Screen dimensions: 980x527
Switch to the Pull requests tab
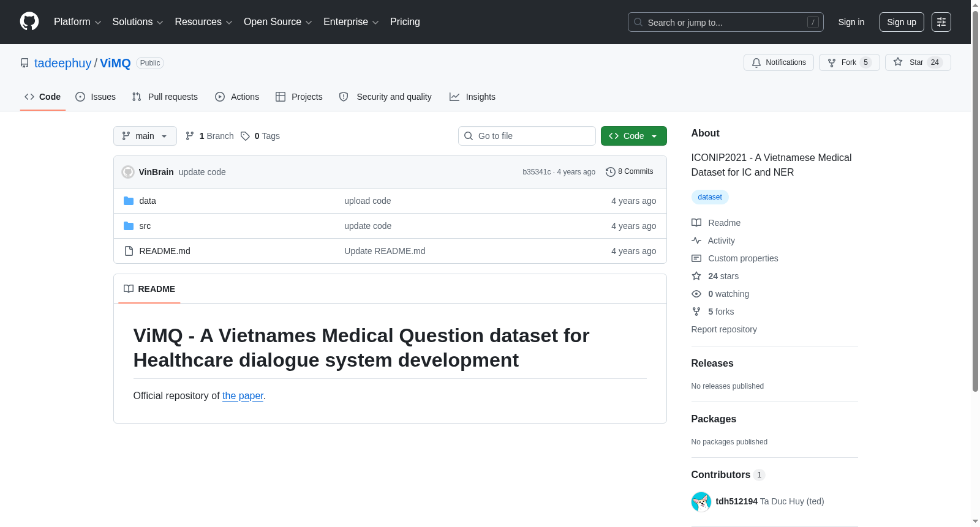pyautogui.click(x=165, y=97)
